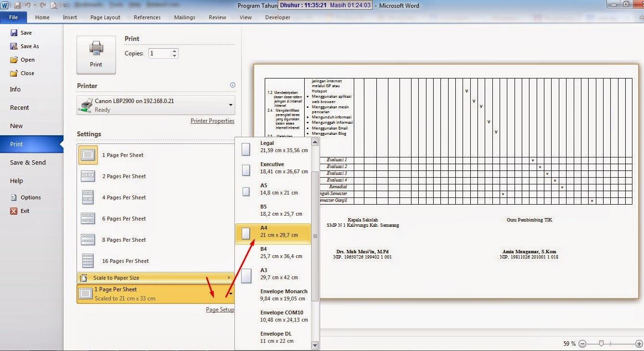Click the printer info icon beside Printer heading
This screenshot has width=644, height=351.
pyautogui.click(x=232, y=85)
